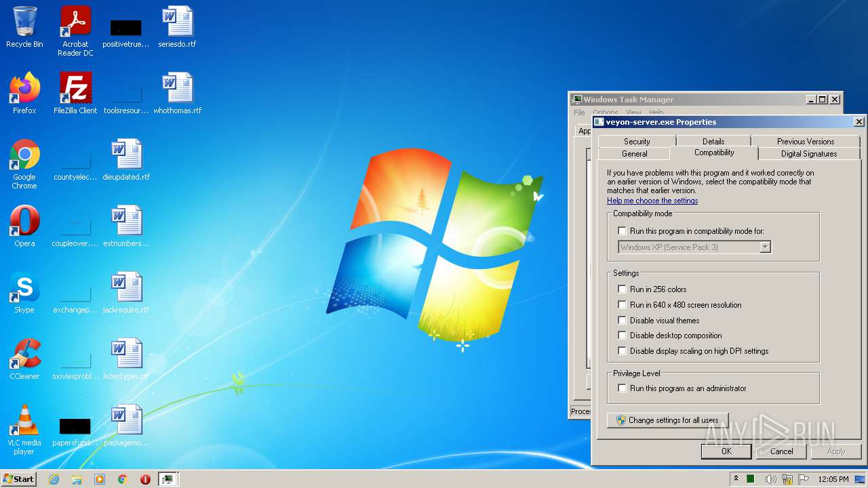Open Internet Explorer in the taskbar

tap(54, 479)
